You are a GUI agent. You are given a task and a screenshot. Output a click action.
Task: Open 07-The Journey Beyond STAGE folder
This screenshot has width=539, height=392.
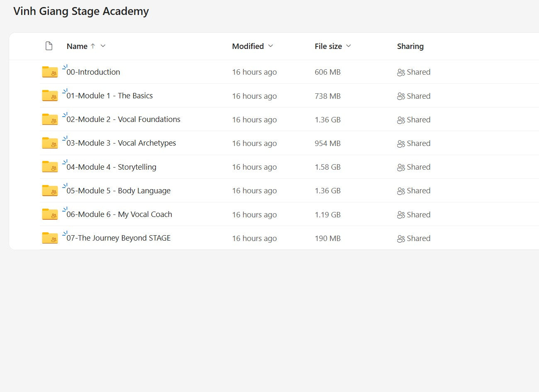pyautogui.click(x=119, y=238)
